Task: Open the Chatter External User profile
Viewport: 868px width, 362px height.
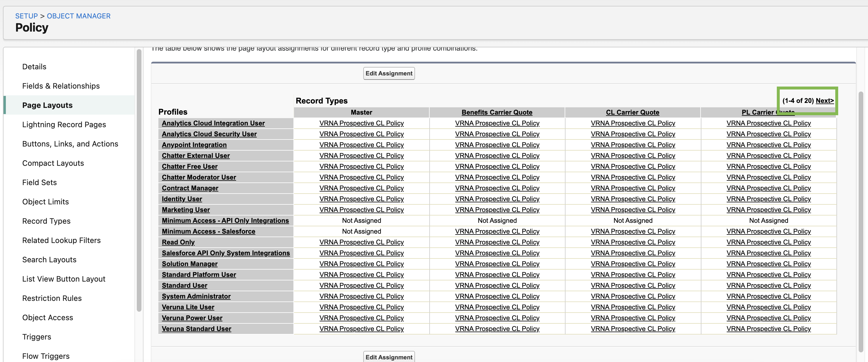Action: (196, 155)
